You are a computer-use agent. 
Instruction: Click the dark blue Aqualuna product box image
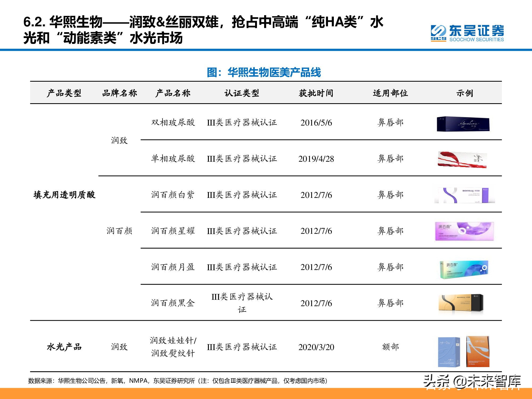(463, 124)
